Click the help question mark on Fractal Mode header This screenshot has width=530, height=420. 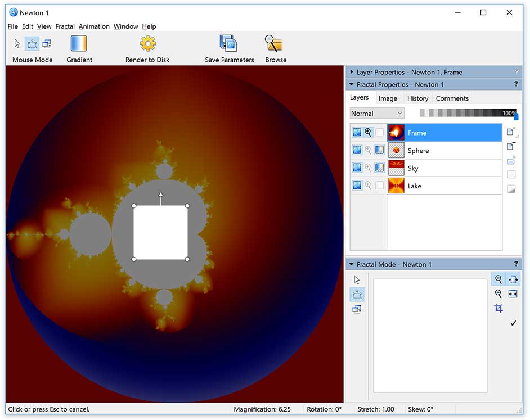coord(516,264)
